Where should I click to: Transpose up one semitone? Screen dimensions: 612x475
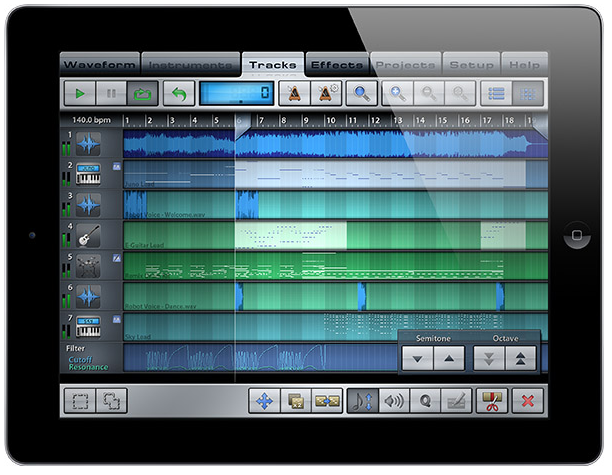[449, 358]
